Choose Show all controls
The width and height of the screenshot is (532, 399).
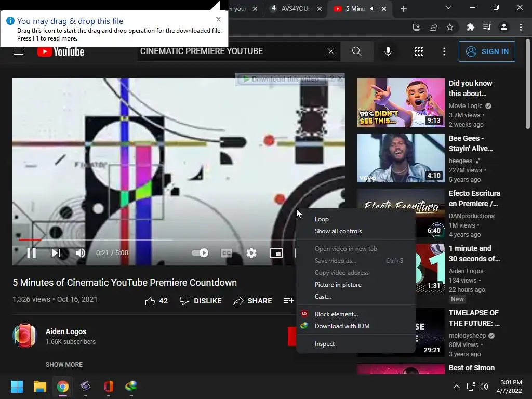[x=356, y=231]
